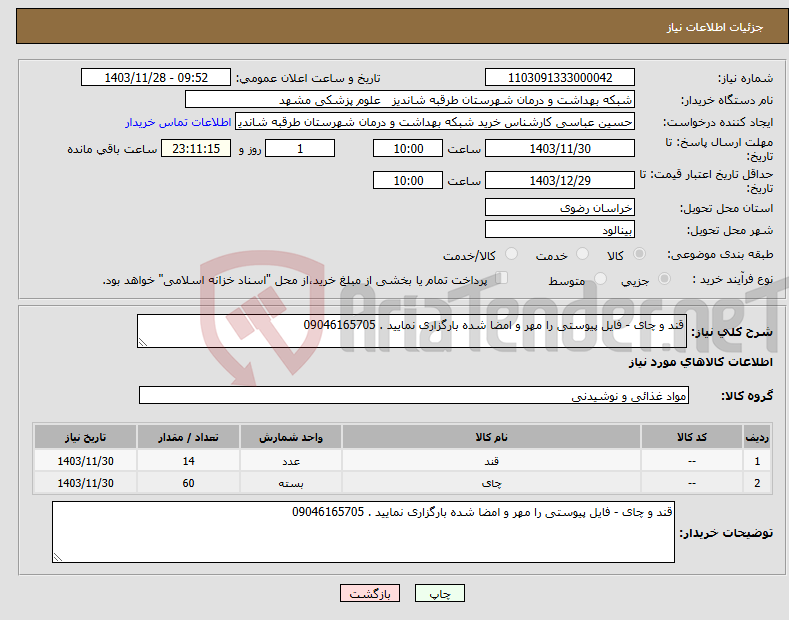
Task: Click the request creator حسین عباسی field
Action: [435, 122]
